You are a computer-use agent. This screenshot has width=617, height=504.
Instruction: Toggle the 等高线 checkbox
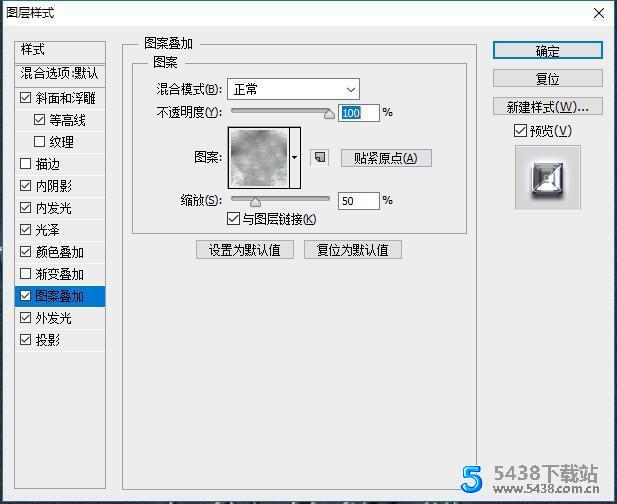click(39, 120)
